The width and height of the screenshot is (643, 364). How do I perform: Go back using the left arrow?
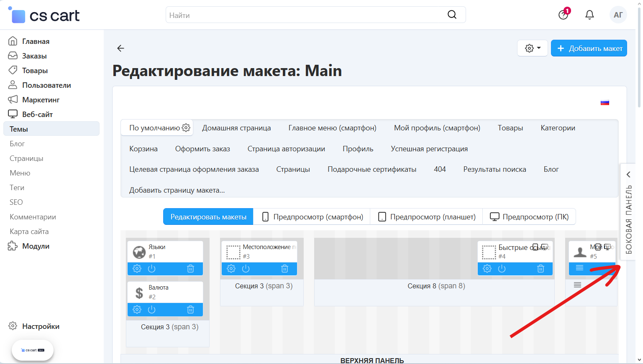(120, 48)
